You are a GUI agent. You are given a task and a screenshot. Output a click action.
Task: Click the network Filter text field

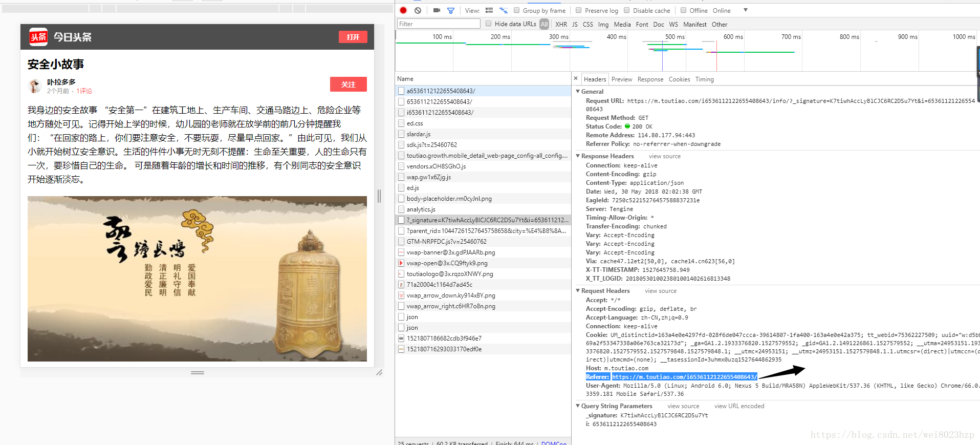pos(439,24)
